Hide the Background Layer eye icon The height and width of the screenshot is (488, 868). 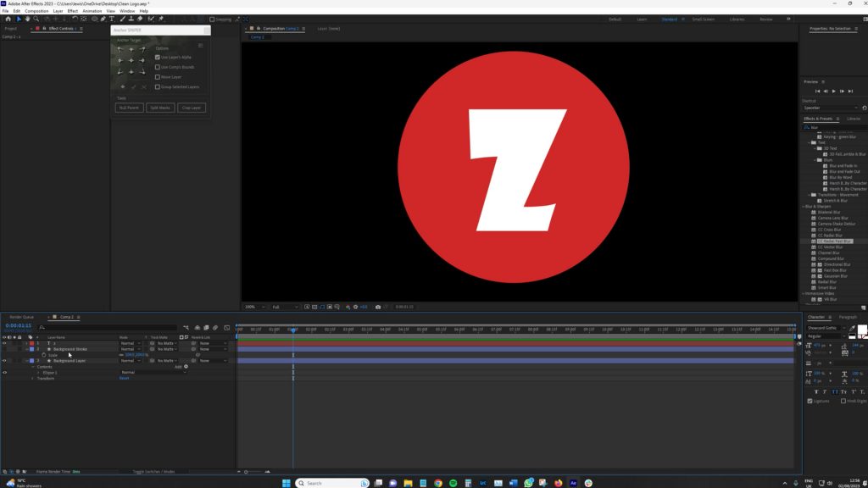[x=4, y=361]
